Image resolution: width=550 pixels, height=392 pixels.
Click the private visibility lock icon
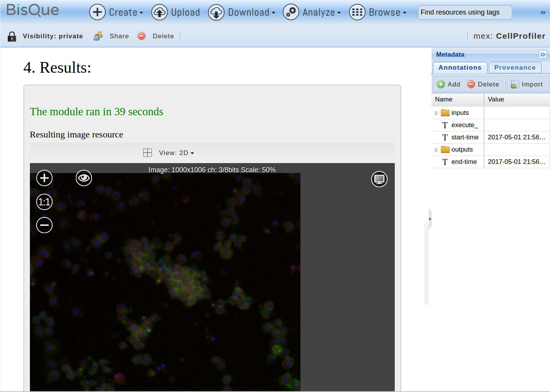coord(12,36)
